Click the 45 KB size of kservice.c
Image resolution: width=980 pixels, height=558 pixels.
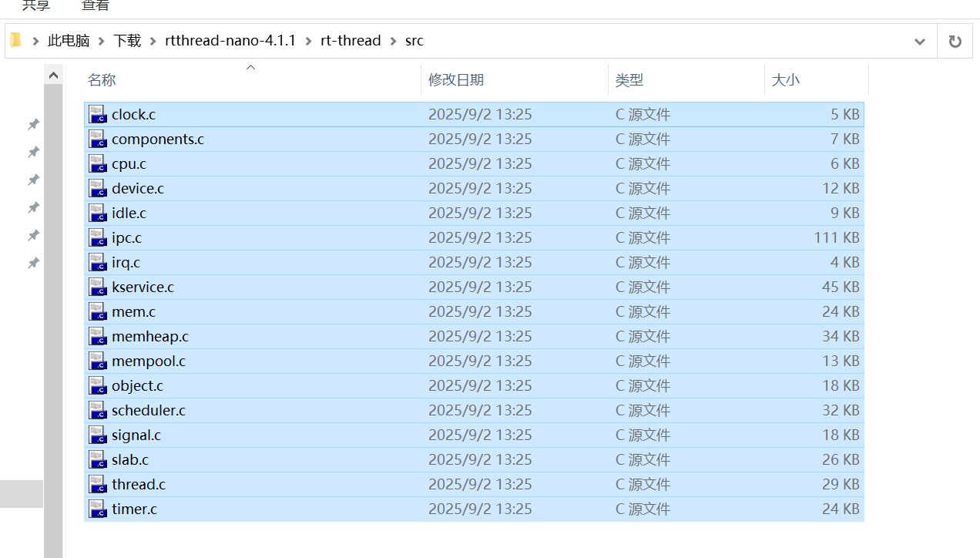[x=841, y=287]
